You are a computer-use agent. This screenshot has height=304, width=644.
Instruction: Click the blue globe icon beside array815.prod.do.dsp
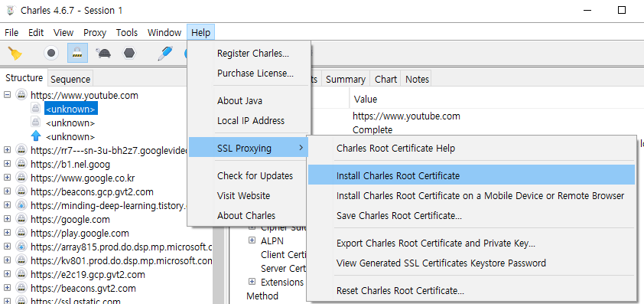coord(21,247)
